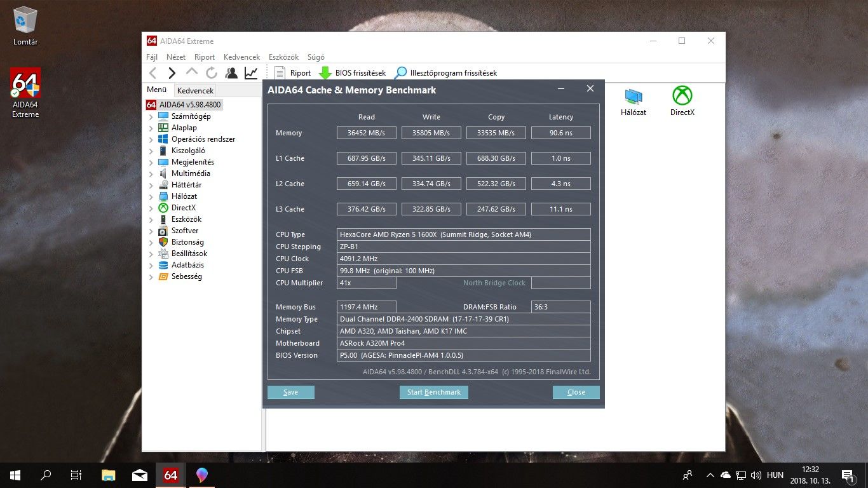868x488 pixels.
Task: Select AIDA64 v5.98.4800 root tree node
Action: 184,105
